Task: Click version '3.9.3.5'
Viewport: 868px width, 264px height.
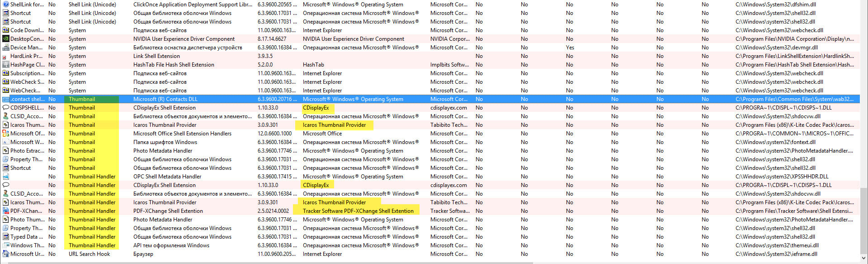Action: 265,56
